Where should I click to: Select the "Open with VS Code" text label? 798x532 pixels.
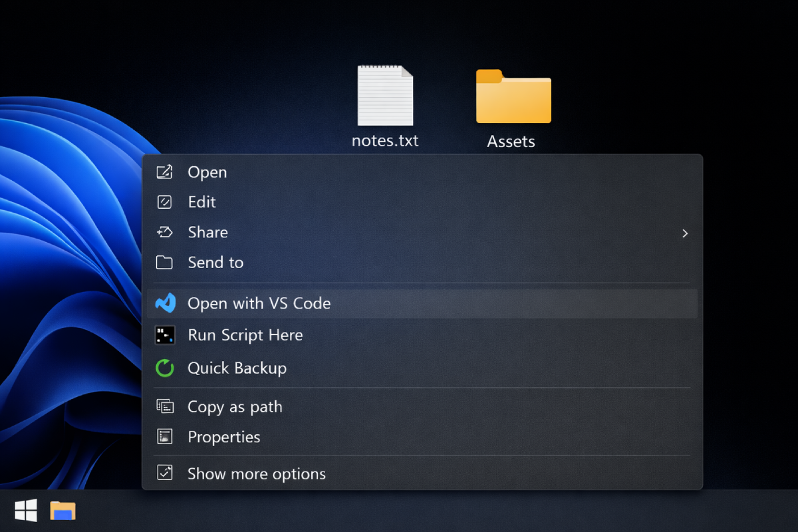tap(259, 303)
